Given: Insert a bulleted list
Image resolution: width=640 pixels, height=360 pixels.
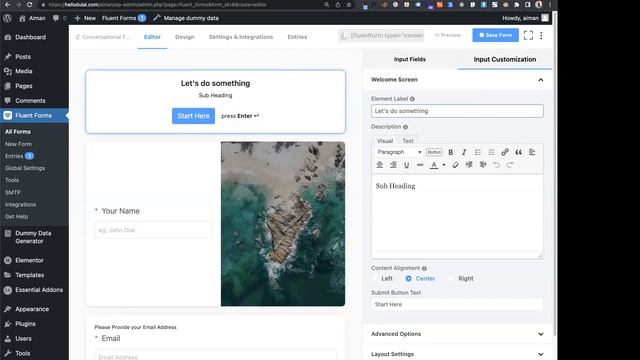Looking at the screenshot, I should point(478,152).
